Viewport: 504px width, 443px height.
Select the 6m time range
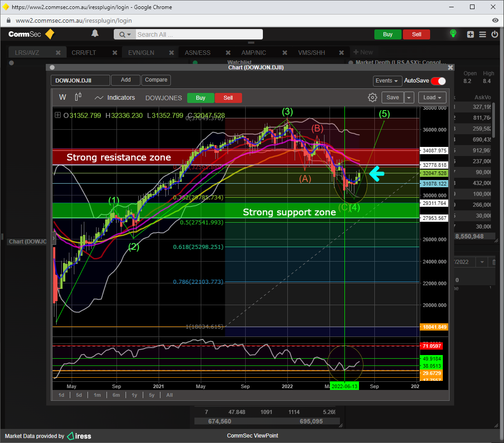(116, 395)
